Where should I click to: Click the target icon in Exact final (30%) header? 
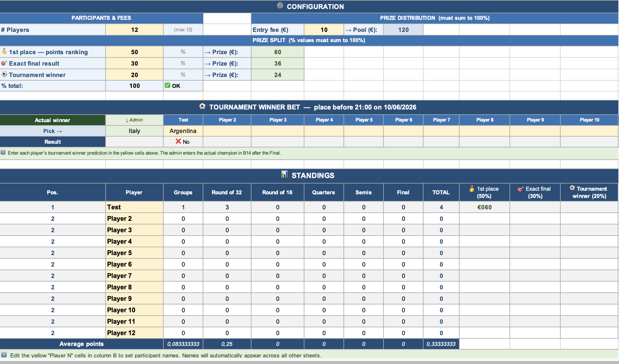pyautogui.click(x=520, y=189)
